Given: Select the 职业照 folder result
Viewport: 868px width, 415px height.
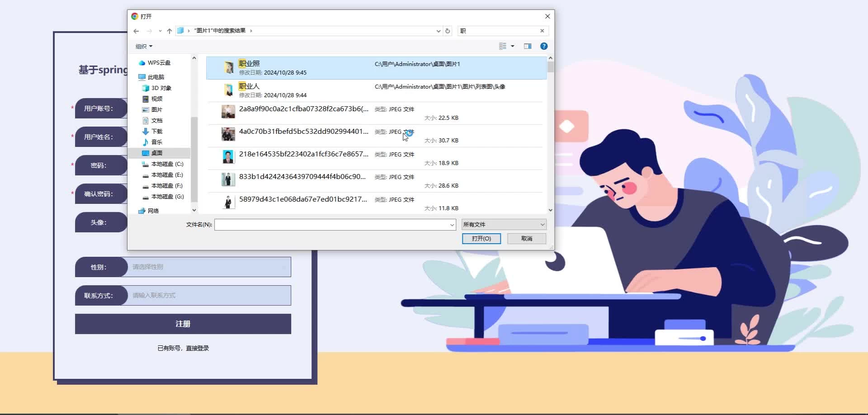Looking at the screenshot, I should coord(376,68).
